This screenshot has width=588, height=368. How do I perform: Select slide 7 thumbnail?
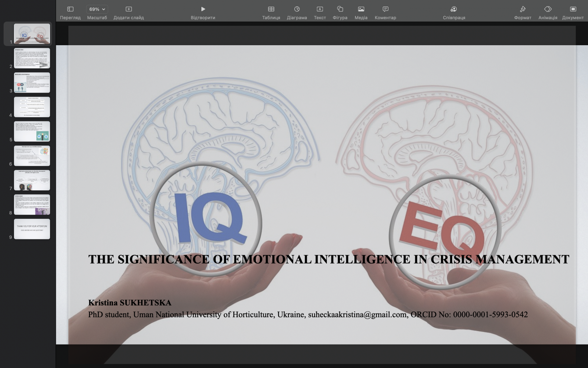click(32, 180)
